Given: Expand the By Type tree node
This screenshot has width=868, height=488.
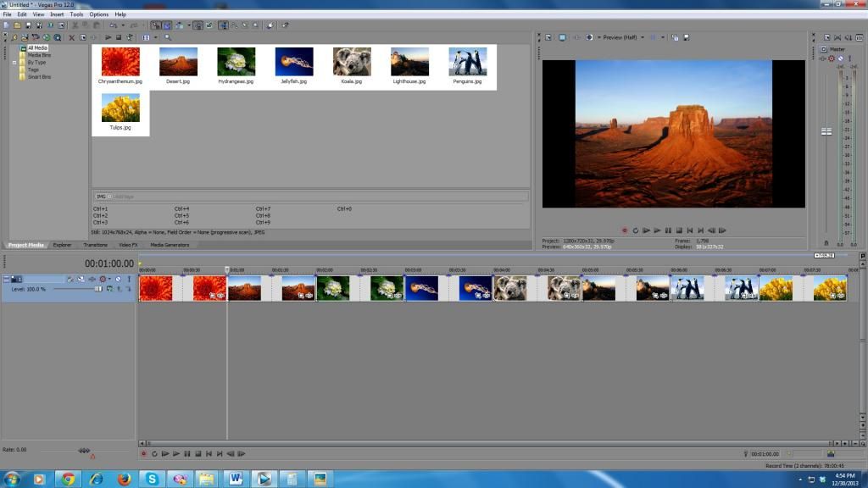Looking at the screenshot, I should coord(14,63).
